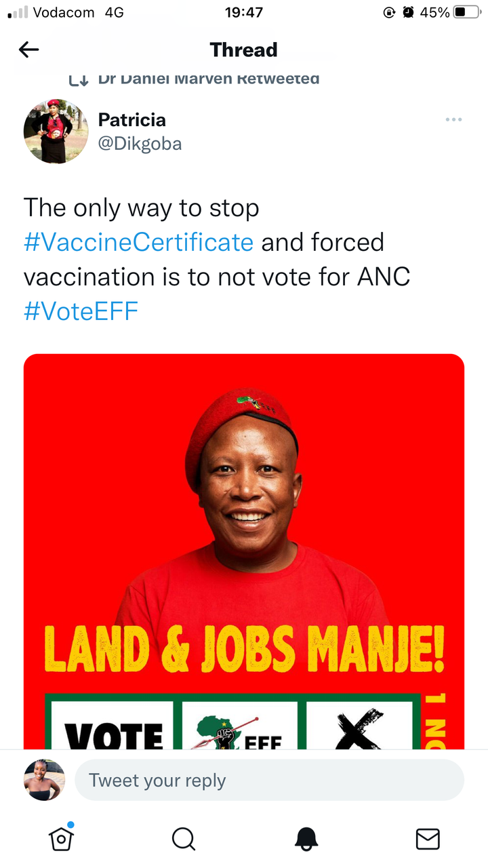Tap the @Dikgoba handle
This screenshot has width=488, height=868.
click(140, 144)
